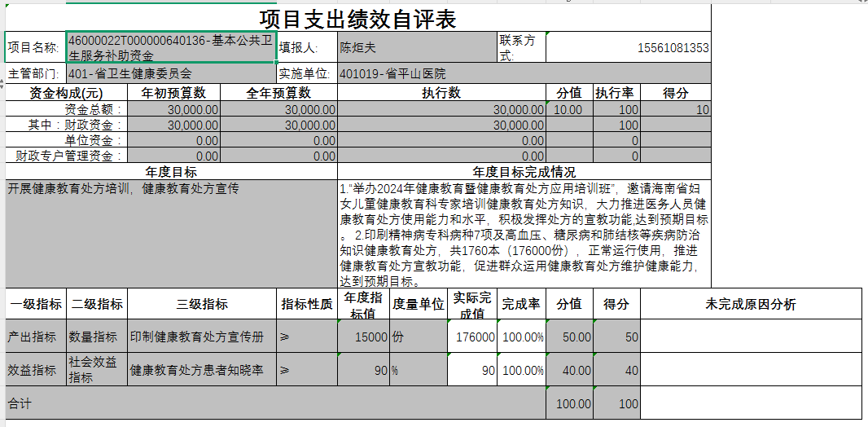868x427 pixels.
Task: Click the actual completion value 176000
Action: [472, 337]
